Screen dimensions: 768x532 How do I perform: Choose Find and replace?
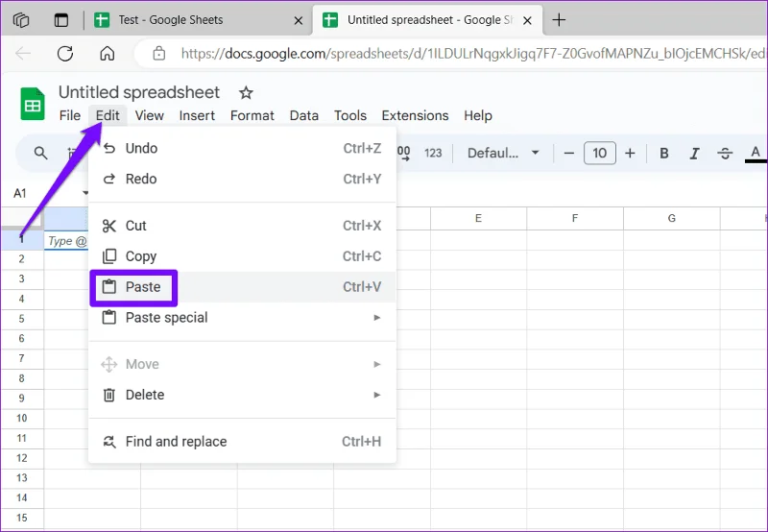[x=242, y=442]
